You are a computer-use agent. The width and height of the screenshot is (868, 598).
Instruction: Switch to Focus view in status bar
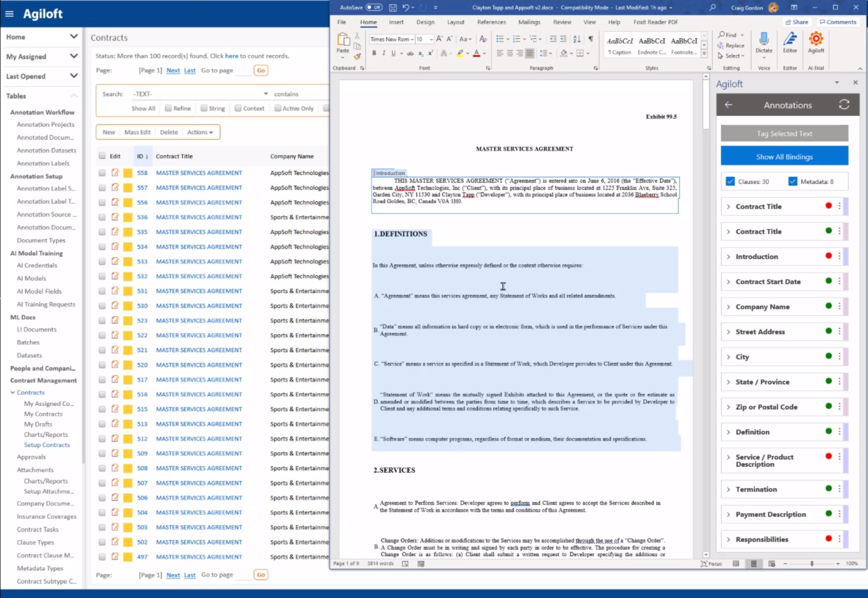click(x=711, y=564)
